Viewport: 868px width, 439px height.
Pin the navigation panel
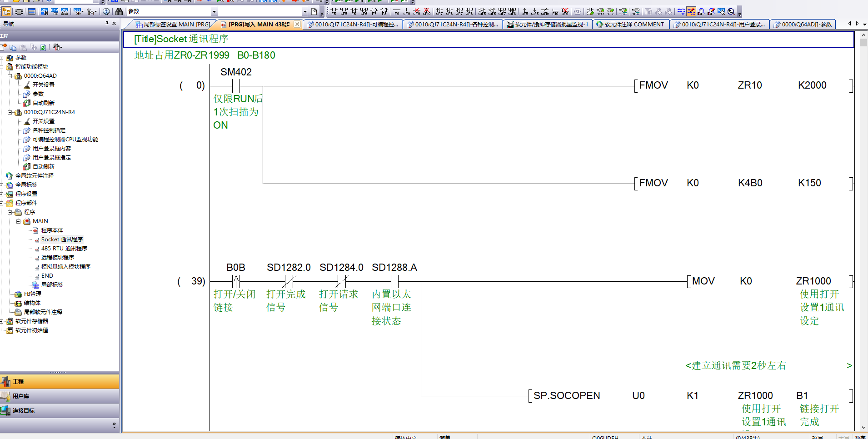[x=107, y=24]
